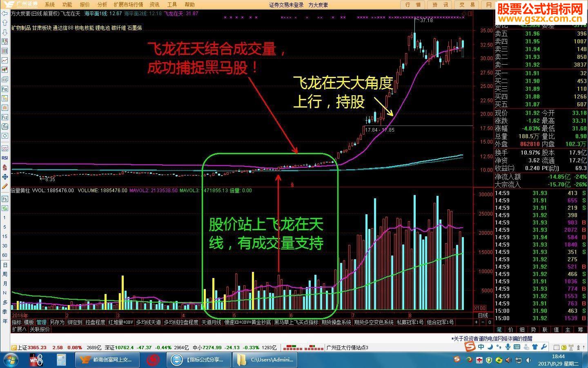
Task: Click the 另存为 button
Action: click(x=57, y=322)
